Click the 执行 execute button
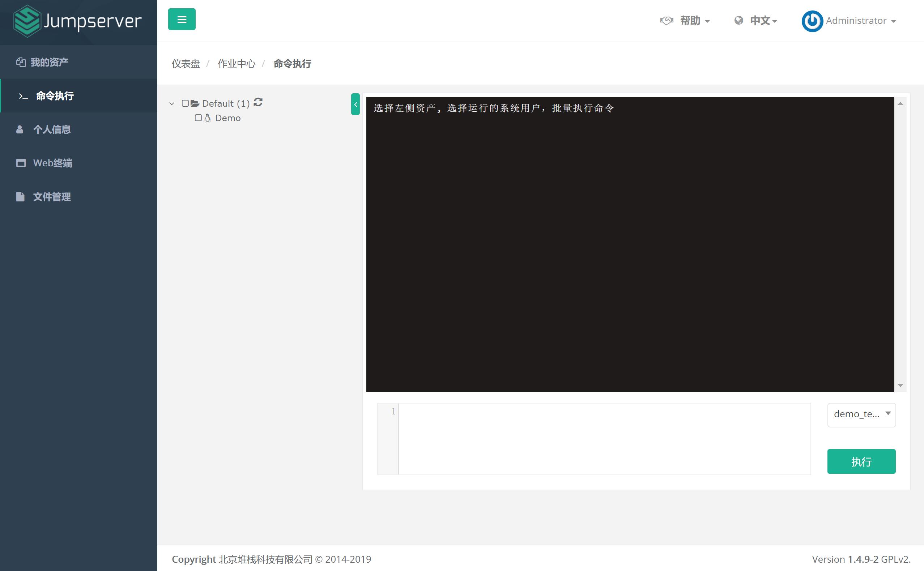The image size is (924, 571). pos(861,461)
